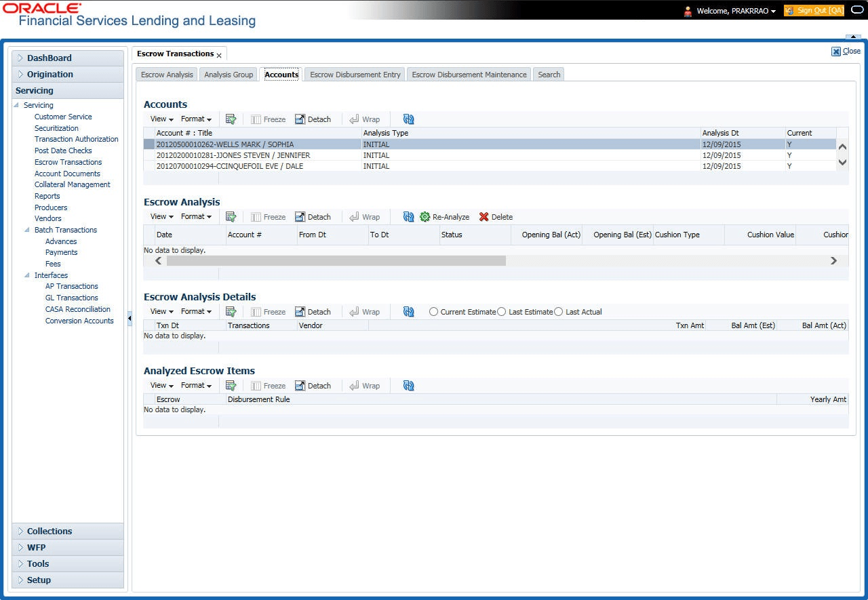Refresh the Escrow Analysis table
Image resolution: width=868 pixels, height=600 pixels.
[408, 217]
